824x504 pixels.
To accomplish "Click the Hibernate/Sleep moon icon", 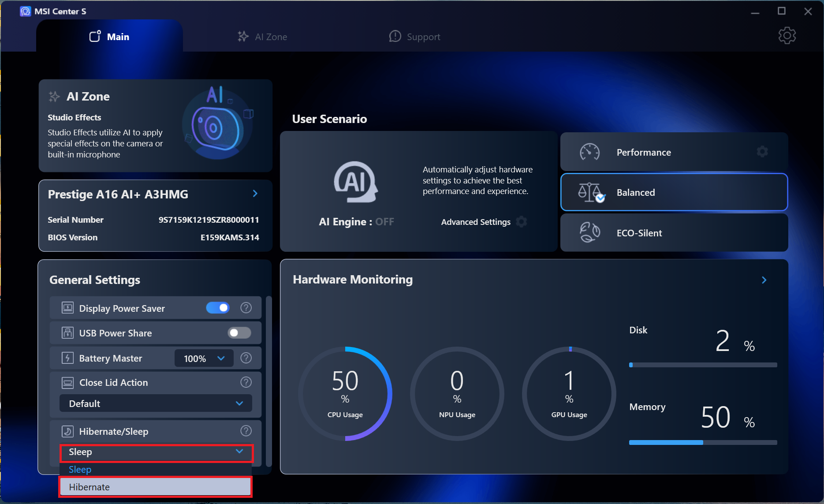I will pyautogui.click(x=67, y=431).
